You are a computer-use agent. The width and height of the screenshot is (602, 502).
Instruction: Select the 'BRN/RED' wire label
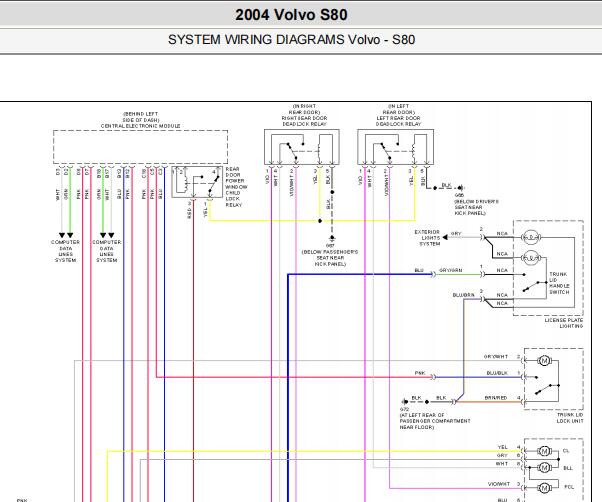tap(496, 398)
